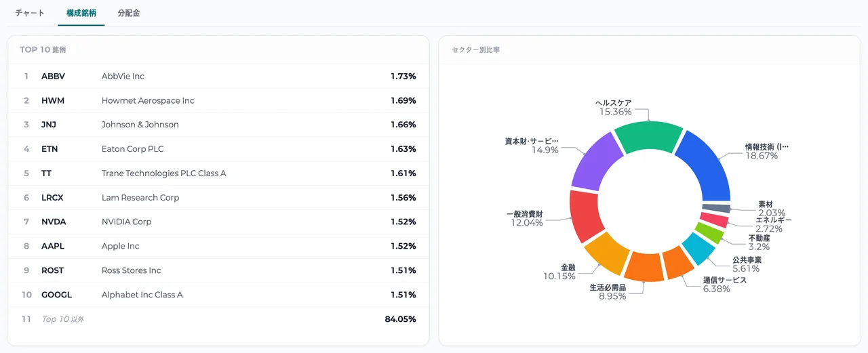Click the ETN Eaton Corp entry

pos(218,149)
